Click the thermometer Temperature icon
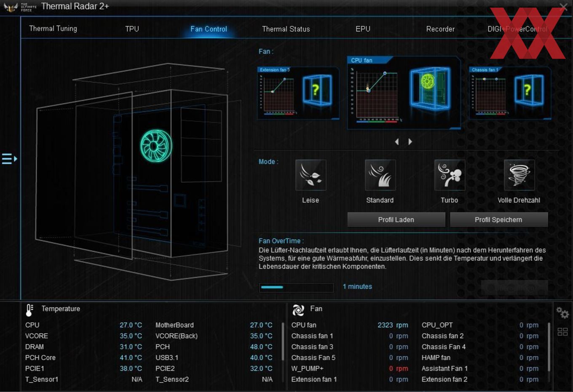Image resolution: width=573 pixels, height=392 pixels. tap(29, 310)
